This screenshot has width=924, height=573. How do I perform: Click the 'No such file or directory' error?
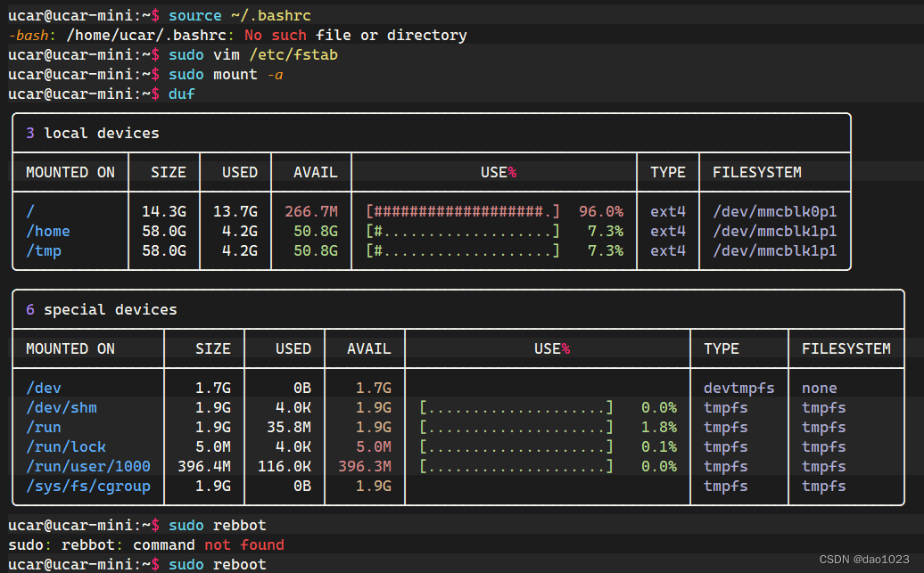(x=355, y=36)
